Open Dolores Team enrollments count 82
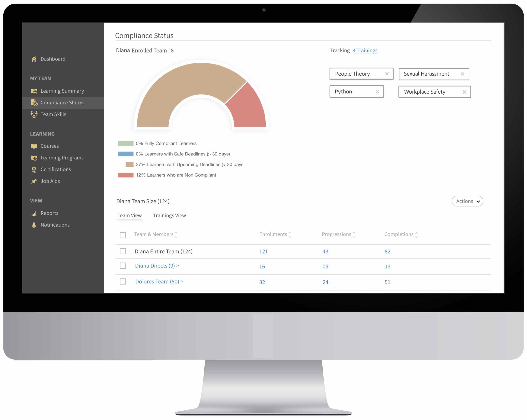 (262, 282)
